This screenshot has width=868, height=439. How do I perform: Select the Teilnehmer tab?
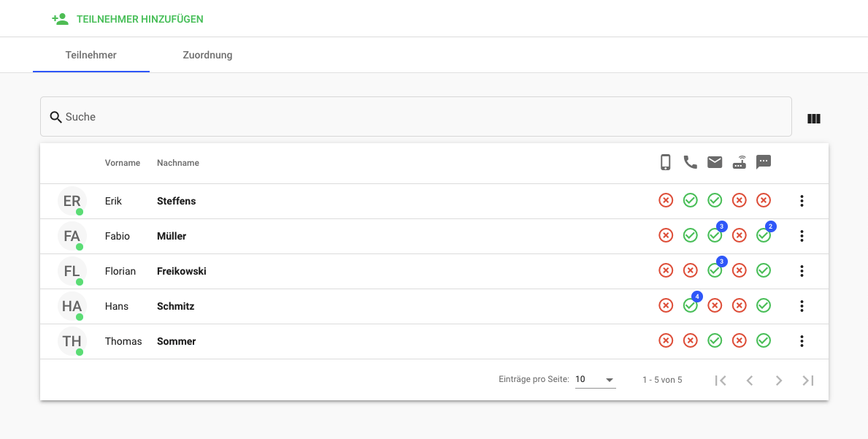[91, 55]
